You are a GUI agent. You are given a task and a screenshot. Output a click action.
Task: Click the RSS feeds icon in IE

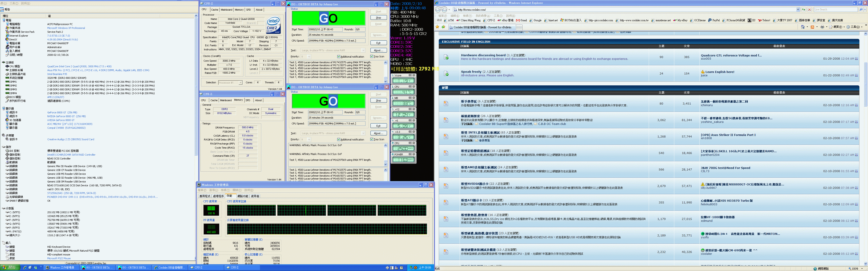point(812,27)
